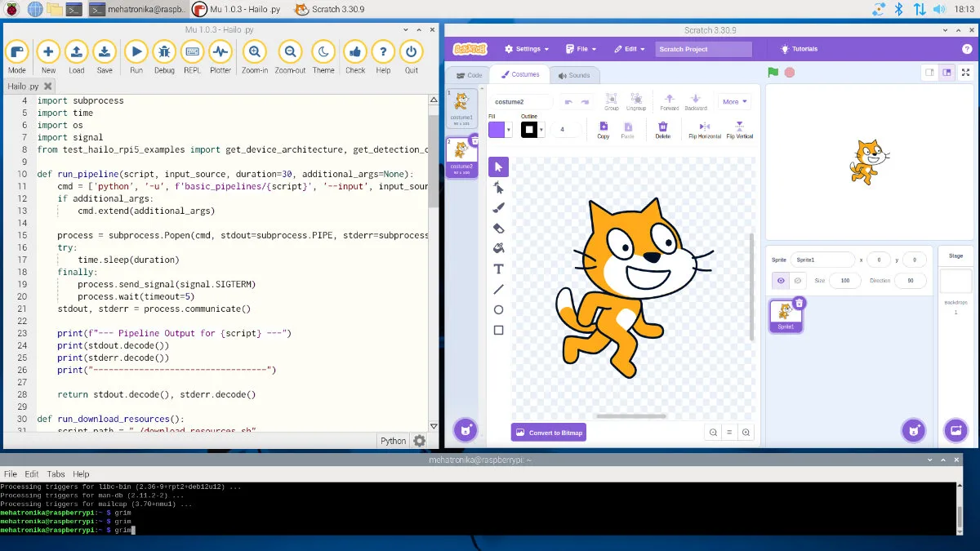Show the sprite using the eye toggle
The height and width of the screenshot is (551, 980).
click(x=782, y=281)
